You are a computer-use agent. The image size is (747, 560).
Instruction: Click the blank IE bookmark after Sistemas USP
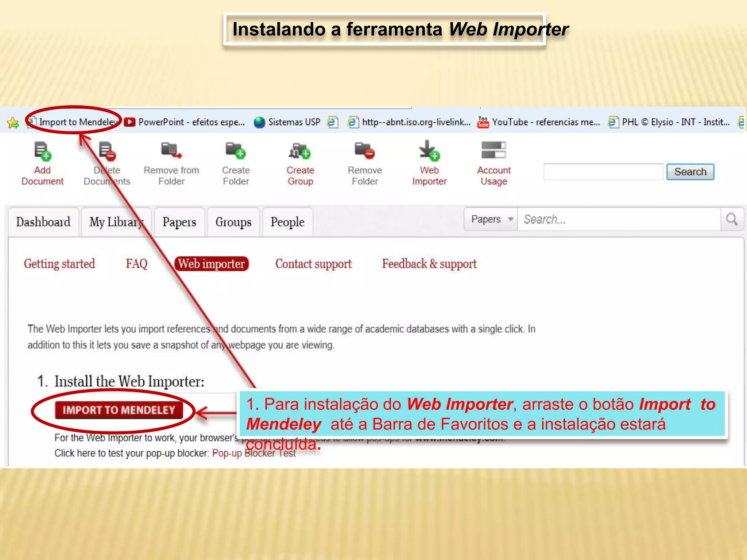point(332,122)
